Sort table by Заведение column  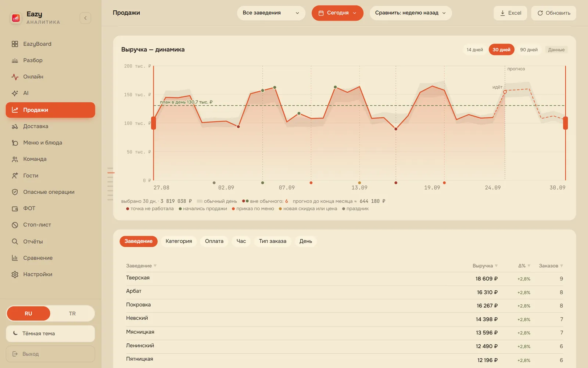141,266
